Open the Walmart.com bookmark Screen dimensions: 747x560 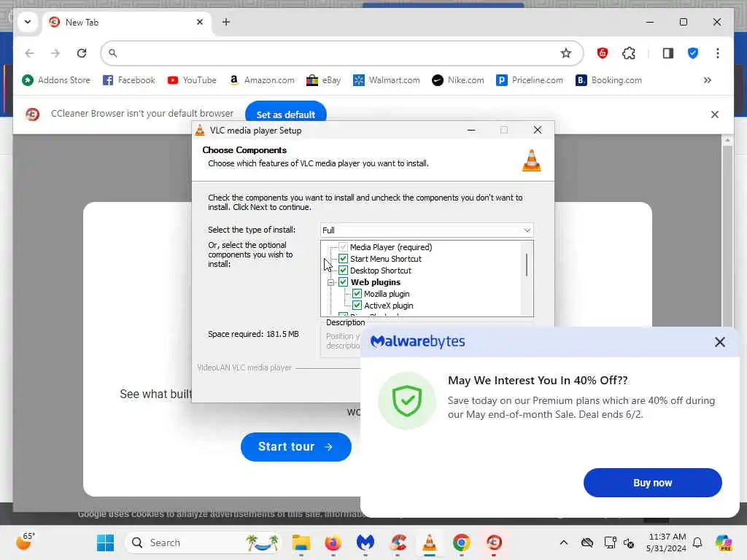click(387, 80)
